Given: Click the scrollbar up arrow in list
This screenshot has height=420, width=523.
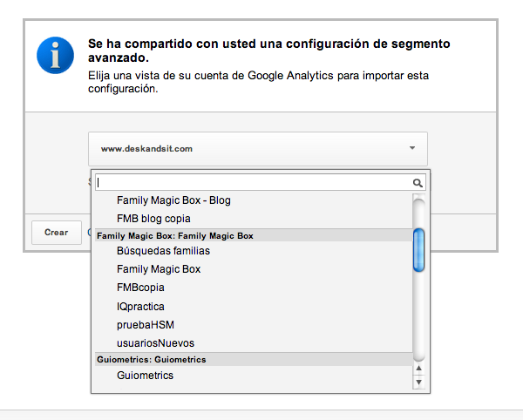Looking at the screenshot, I should pos(419,370).
